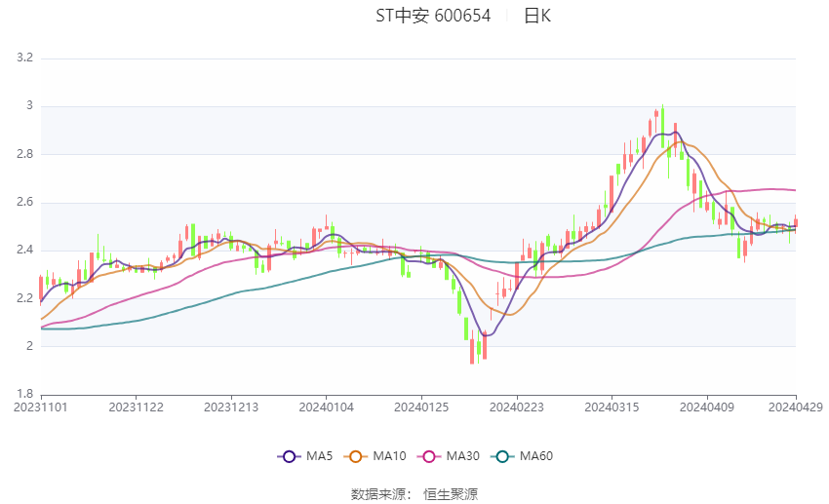Click the data source text 恒生聚源

point(451,494)
